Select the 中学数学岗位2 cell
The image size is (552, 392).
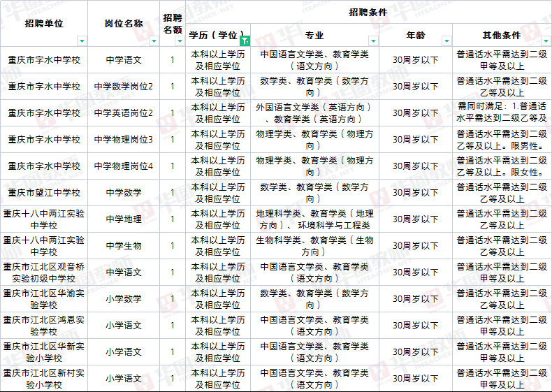124,87
